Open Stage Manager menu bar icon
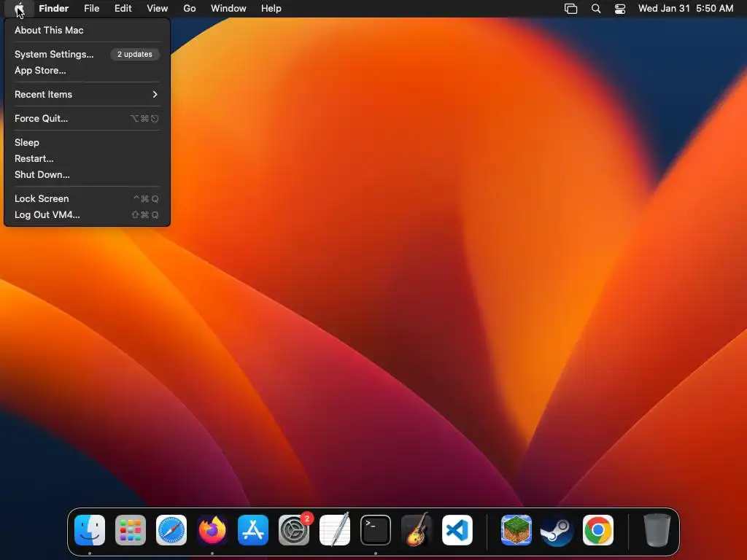The width and height of the screenshot is (747, 560). tap(570, 9)
